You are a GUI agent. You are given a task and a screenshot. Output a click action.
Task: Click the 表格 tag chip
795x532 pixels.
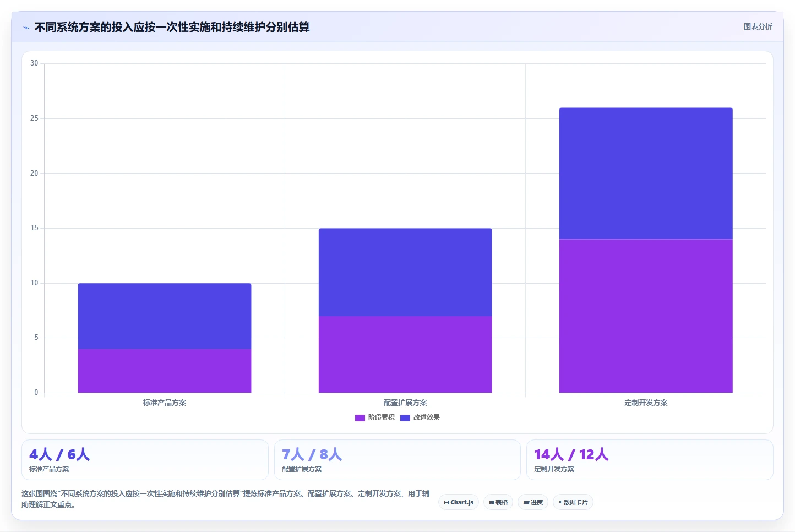(x=498, y=502)
